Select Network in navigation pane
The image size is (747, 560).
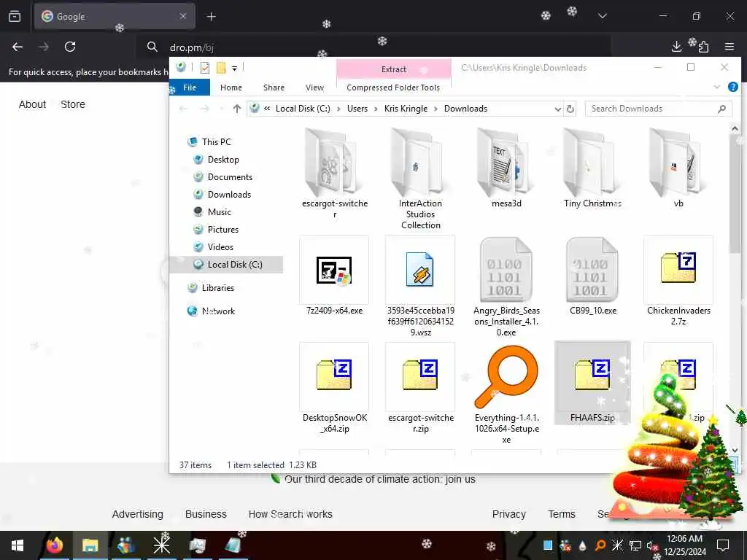[218, 311]
